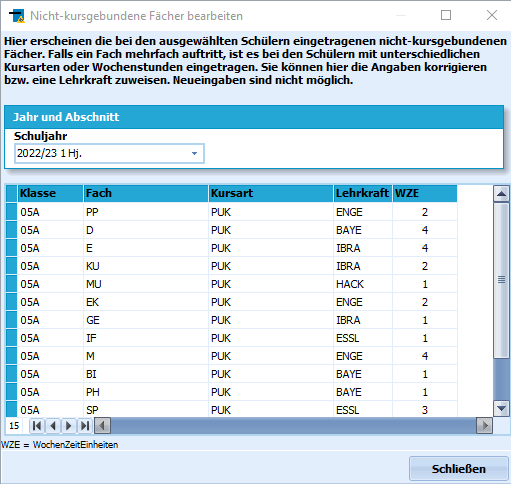Click the Kursart column header
511x484 pixels.
[x=271, y=193]
